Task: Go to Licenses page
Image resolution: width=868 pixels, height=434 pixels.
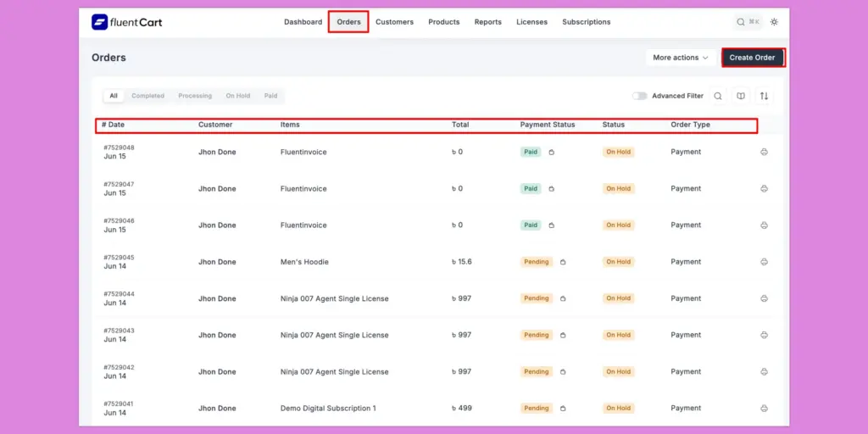Action: (532, 22)
